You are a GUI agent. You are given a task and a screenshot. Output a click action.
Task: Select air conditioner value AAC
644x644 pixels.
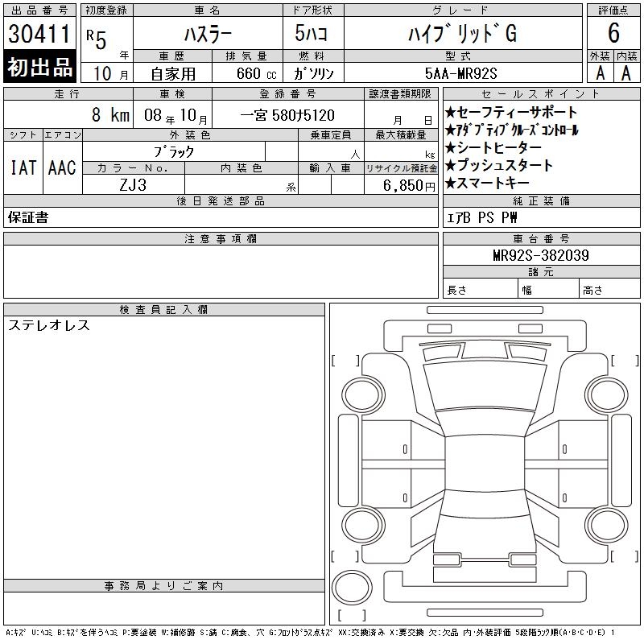62,167
